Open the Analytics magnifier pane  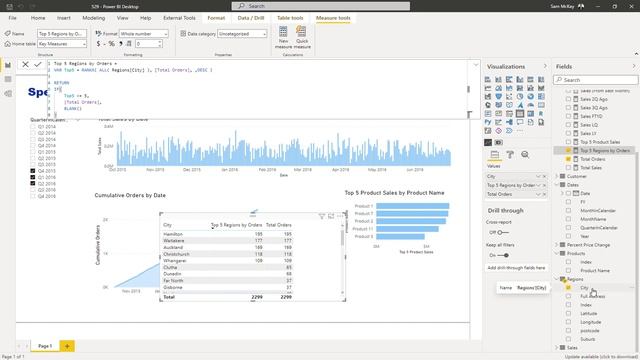tap(525, 154)
